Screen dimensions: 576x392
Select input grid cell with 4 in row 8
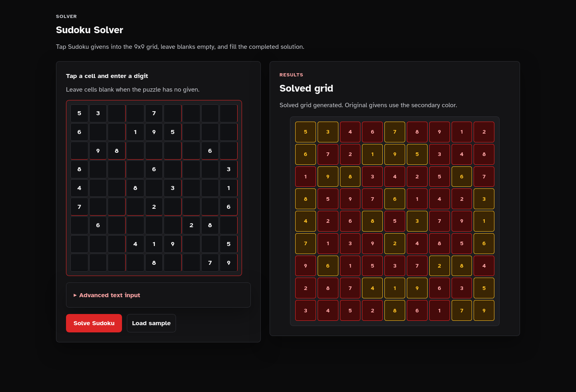click(135, 244)
